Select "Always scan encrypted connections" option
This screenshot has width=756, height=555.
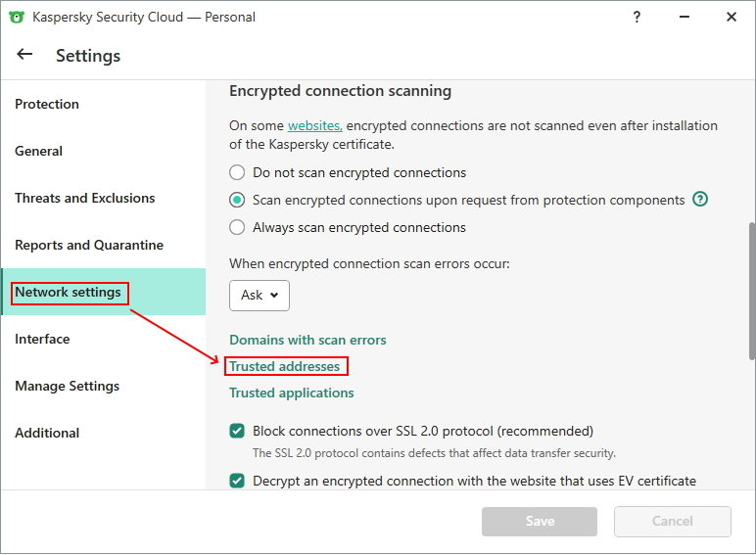[x=237, y=227]
